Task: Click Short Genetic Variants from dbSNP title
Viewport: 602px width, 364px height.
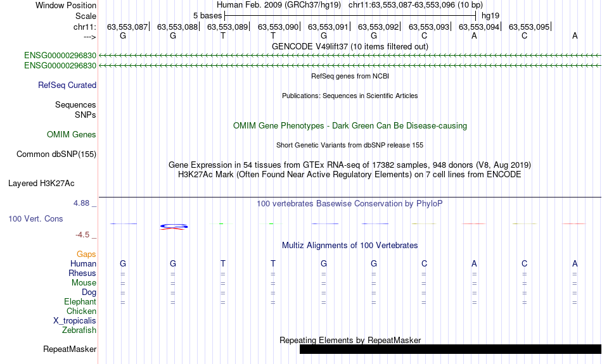Action: [350, 145]
